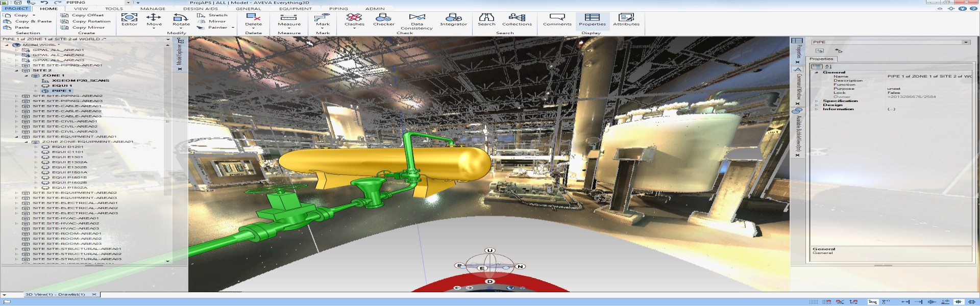Switch to the TOOLS ribbon tab
Image resolution: width=980 pixels, height=306 pixels.
click(x=114, y=9)
